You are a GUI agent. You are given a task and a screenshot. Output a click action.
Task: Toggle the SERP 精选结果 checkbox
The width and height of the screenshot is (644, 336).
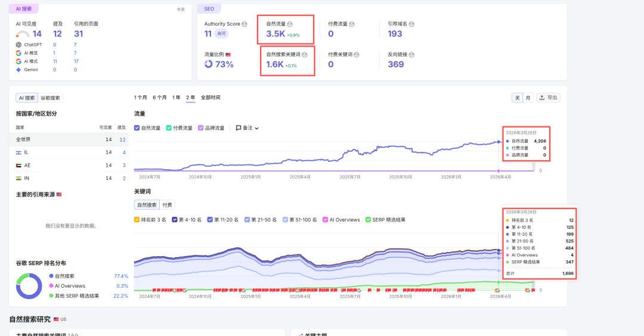pyautogui.click(x=368, y=220)
